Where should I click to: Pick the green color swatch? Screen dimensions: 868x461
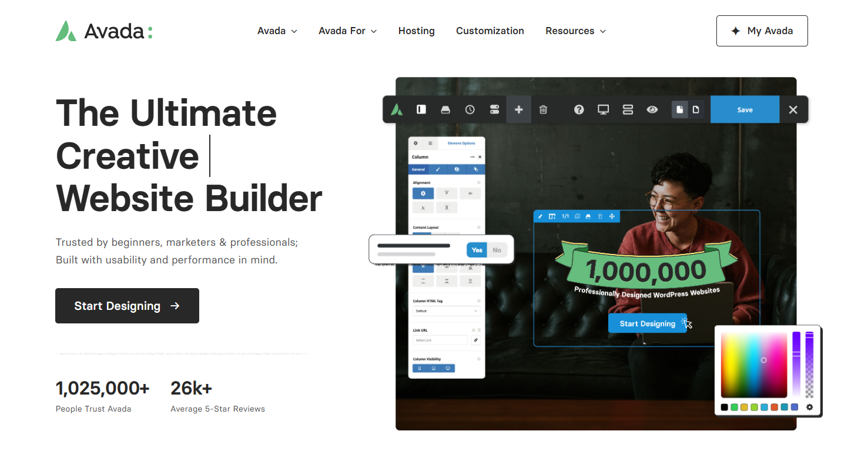(734, 407)
